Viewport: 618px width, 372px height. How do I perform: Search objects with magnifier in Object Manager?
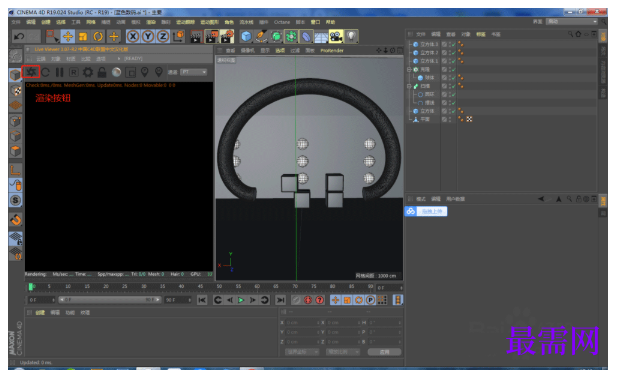(x=570, y=34)
